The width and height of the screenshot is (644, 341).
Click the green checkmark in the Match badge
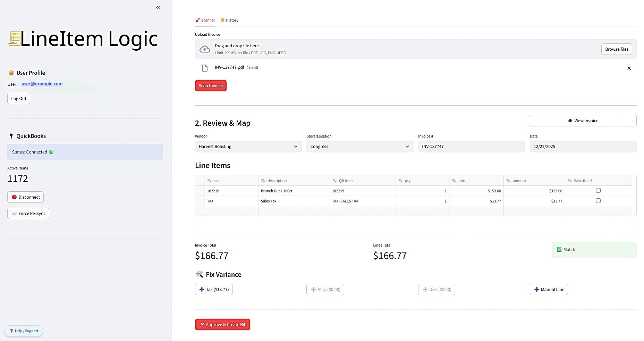pos(559,249)
